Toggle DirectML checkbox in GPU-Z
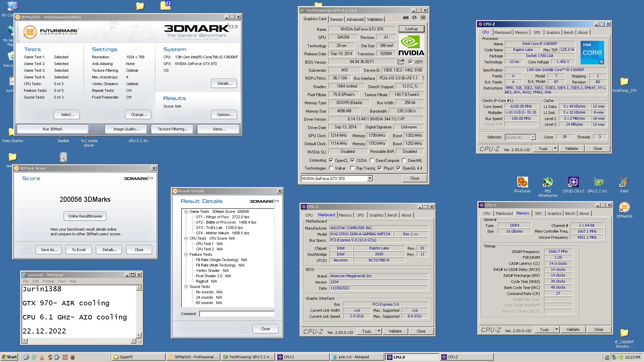This screenshot has height=362, width=644. pyautogui.click(x=404, y=160)
